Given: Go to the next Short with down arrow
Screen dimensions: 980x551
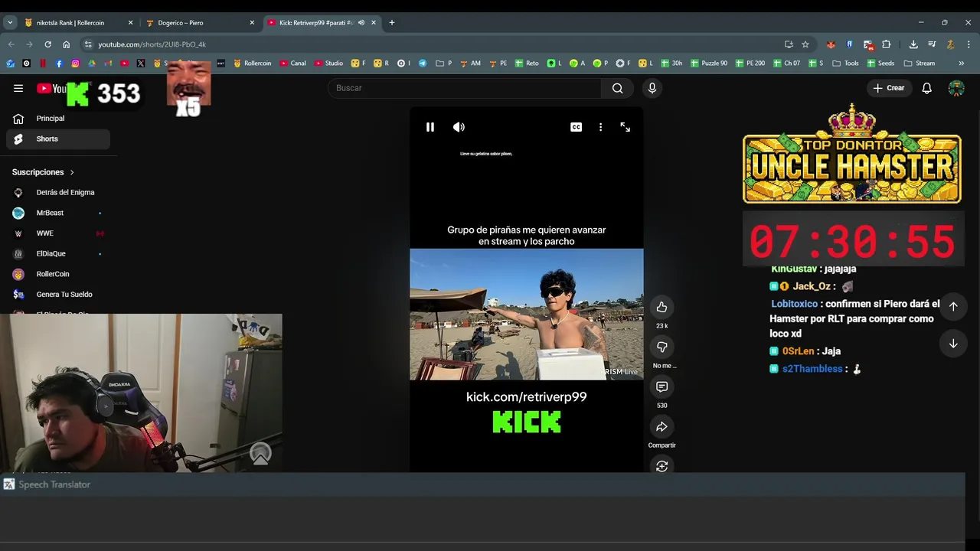Looking at the screenshot, I should tap(953, 344).
